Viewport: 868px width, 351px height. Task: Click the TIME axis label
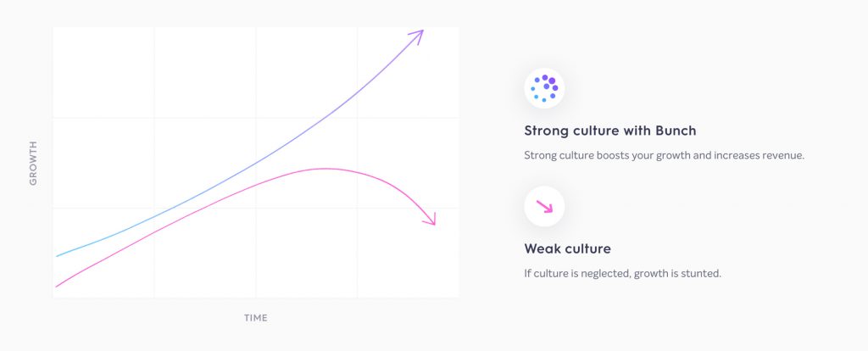(x=256, y=318)
